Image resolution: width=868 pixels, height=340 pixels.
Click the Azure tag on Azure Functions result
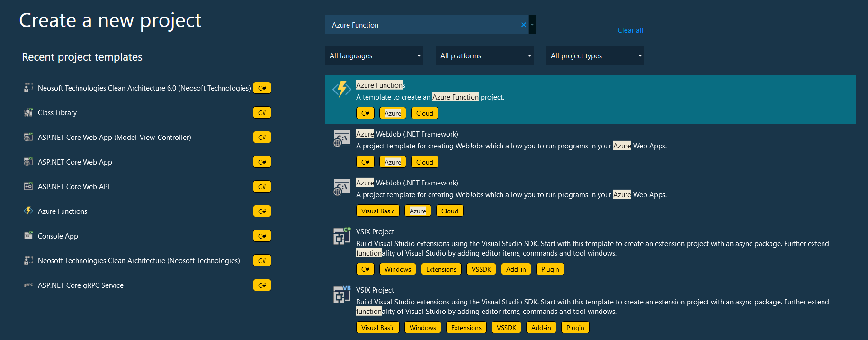[393, 113]
